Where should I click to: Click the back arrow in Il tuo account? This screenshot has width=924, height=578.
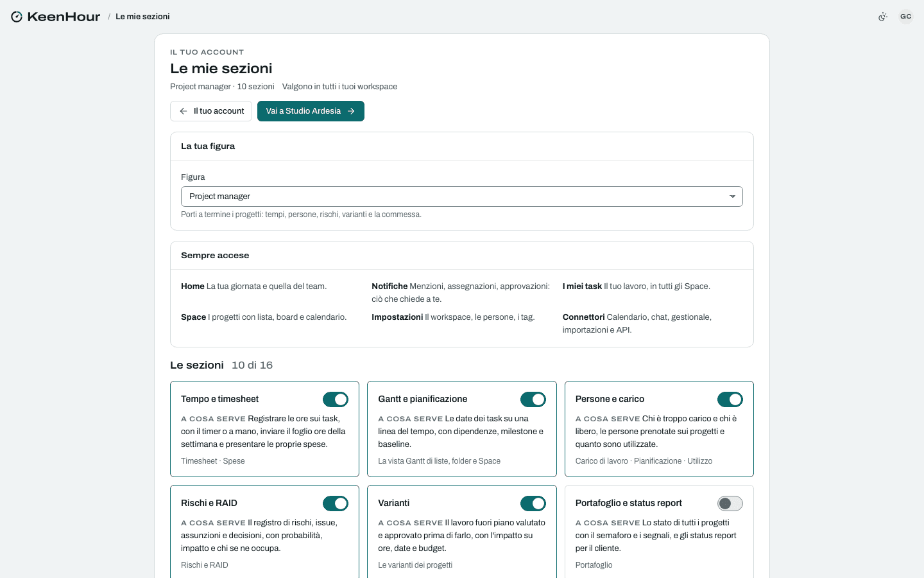coord(184,111)
